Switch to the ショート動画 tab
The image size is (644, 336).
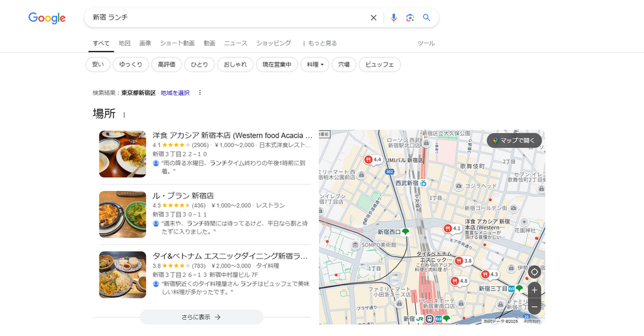(177, 43)
